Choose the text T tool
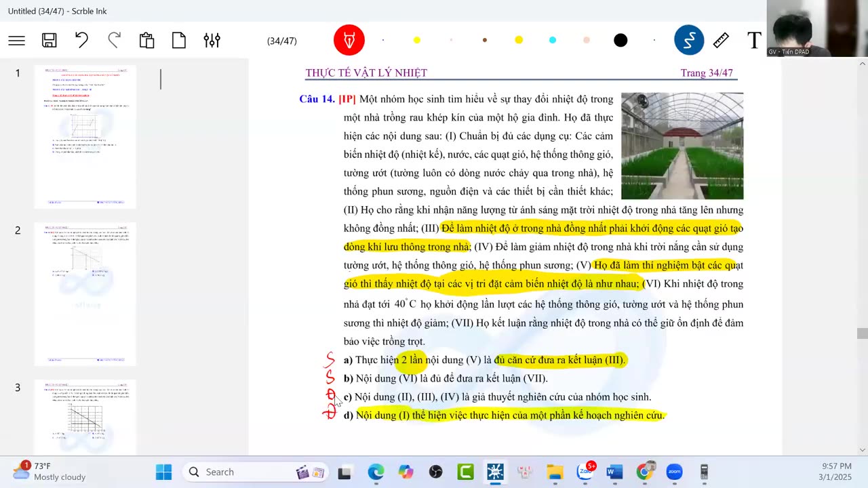Image resolution: width=868 pixels, height=488 pixels. 754,41
